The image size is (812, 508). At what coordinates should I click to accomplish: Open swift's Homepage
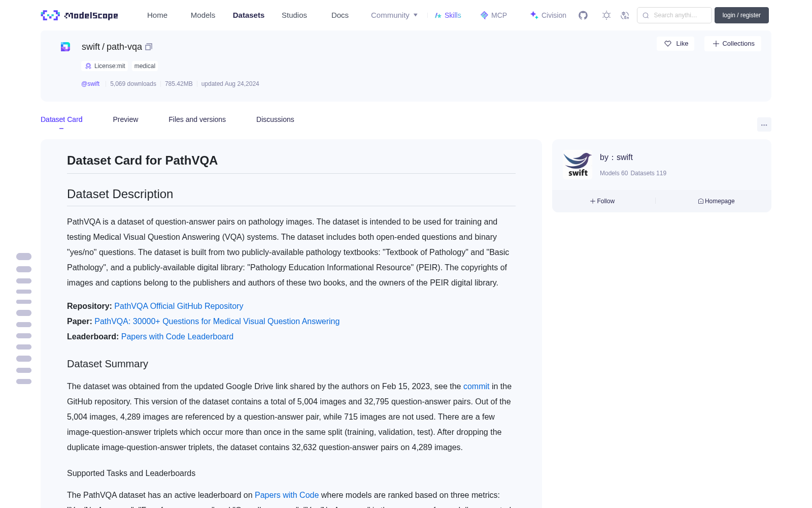pos(716,201)
